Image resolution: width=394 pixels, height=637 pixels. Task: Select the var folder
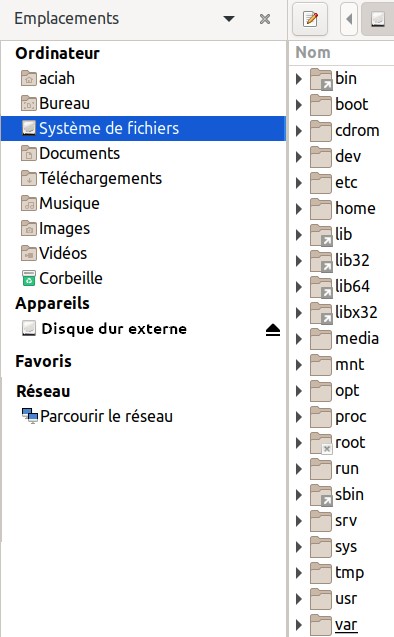click(x=346, y=624)
